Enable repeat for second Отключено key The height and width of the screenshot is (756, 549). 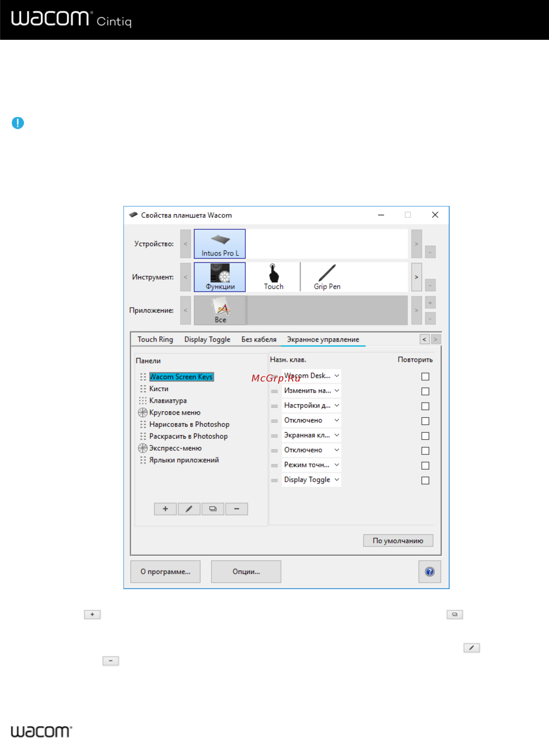tap(425, 451)
